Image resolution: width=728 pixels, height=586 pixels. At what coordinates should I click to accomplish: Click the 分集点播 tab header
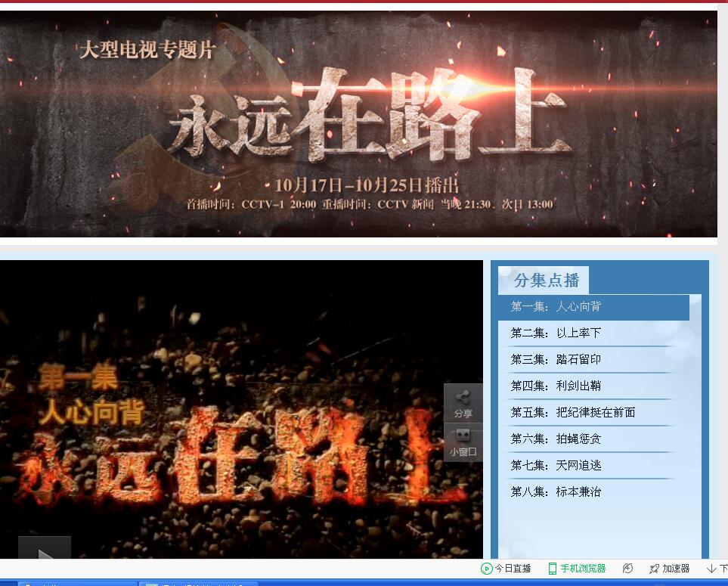coord(544,281)
